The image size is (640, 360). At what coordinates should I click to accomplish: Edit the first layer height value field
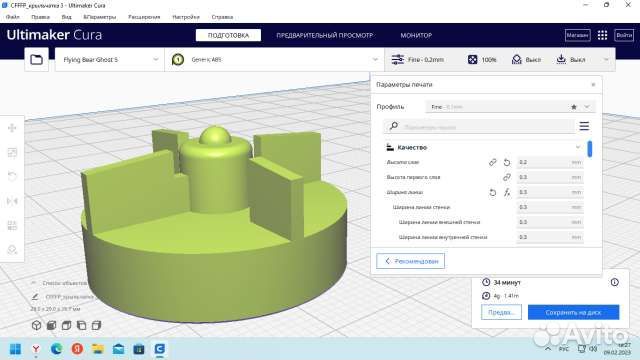550,177
